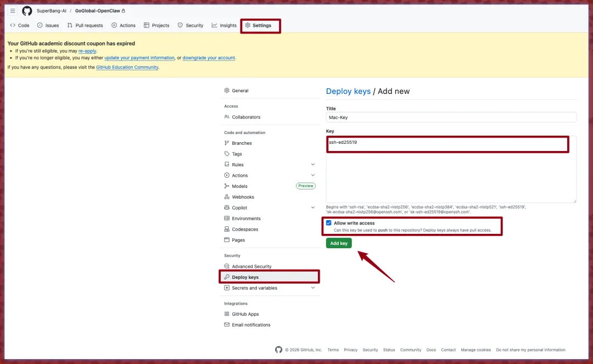Open the top Actions tab

[124, 25]
